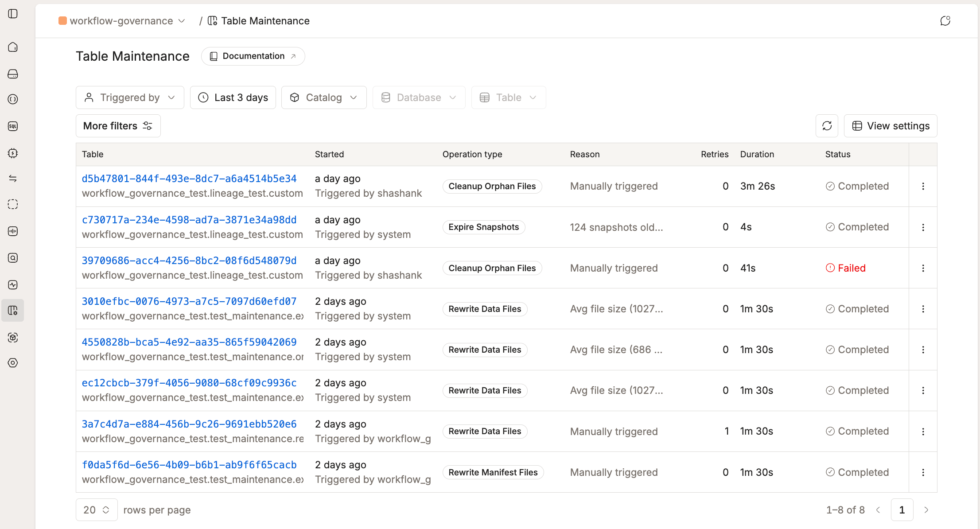Image resolution: width=980 pixels, height=529 pixels.
Task: Click the '124 snapshots old...' reason
Action: (616, 227)
